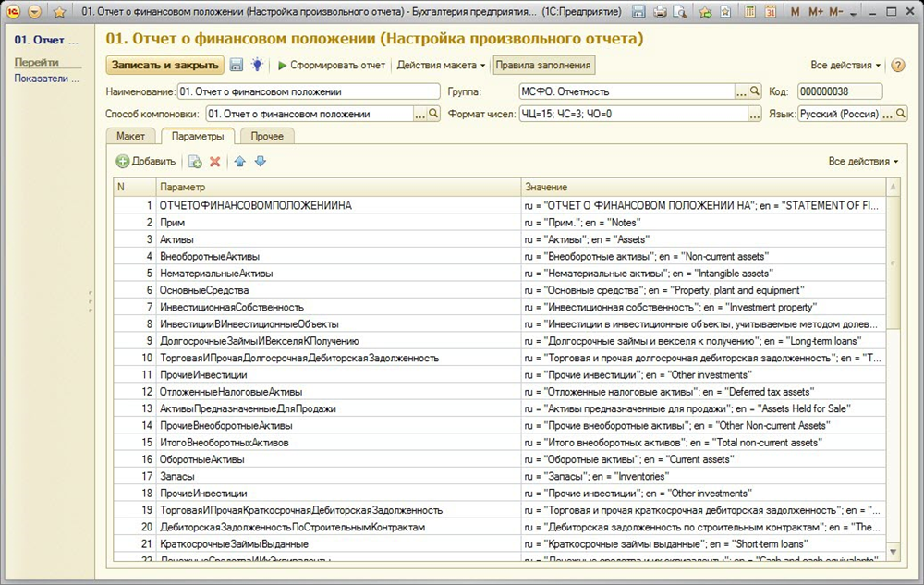
Task: Switch to the Прочее tab
Action: tap(267, 136)
